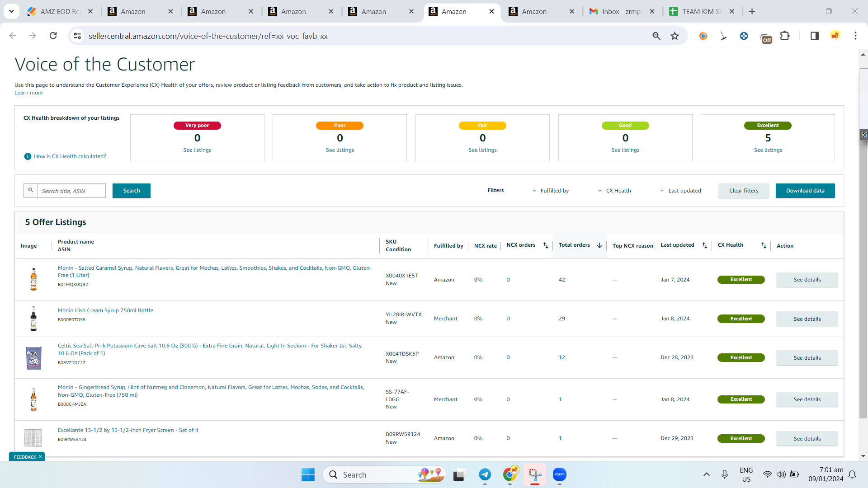The image size is (868, 488).
Task: Open the tab search dropdown arrow
Action: point(11,11)
